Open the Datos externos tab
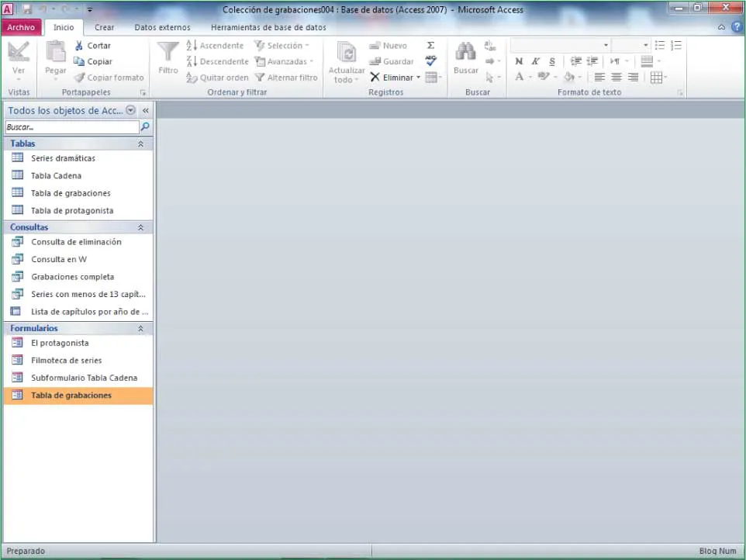 (162, 27)
